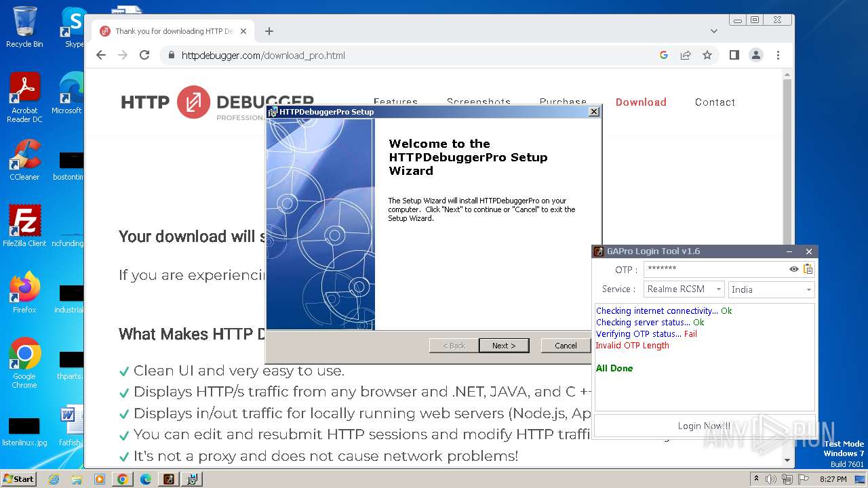The height and width of the screenshot is (488, 868).
Task: Click the Windows Start button
Action: click(19, 479)
